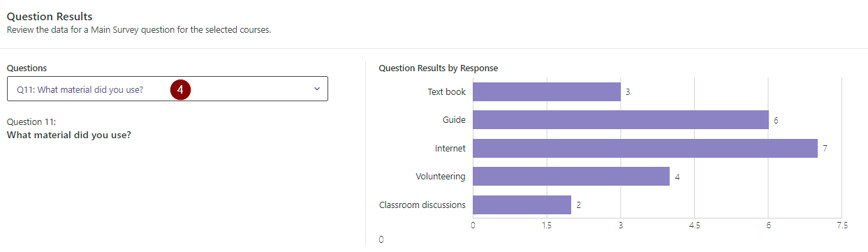Click the 4.5 axis tick label
This screenshot has width=868, height=252.
pyautogui.click(x=694, y=225)
